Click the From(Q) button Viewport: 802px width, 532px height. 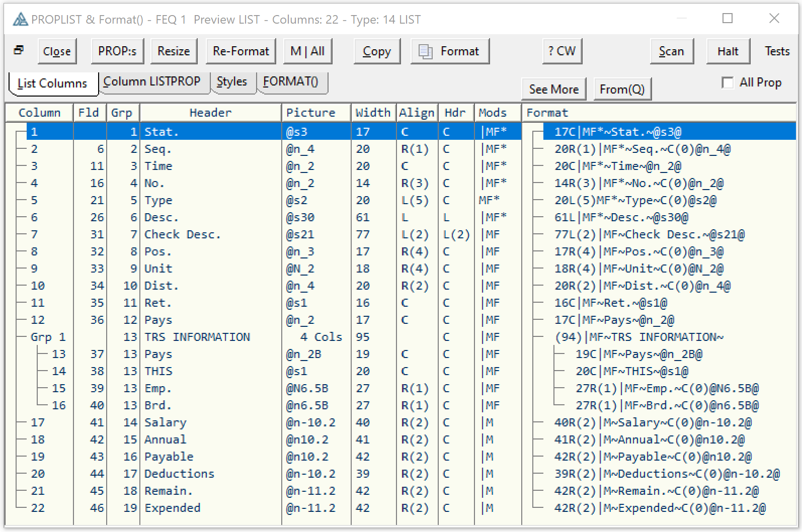click(622, 90)
